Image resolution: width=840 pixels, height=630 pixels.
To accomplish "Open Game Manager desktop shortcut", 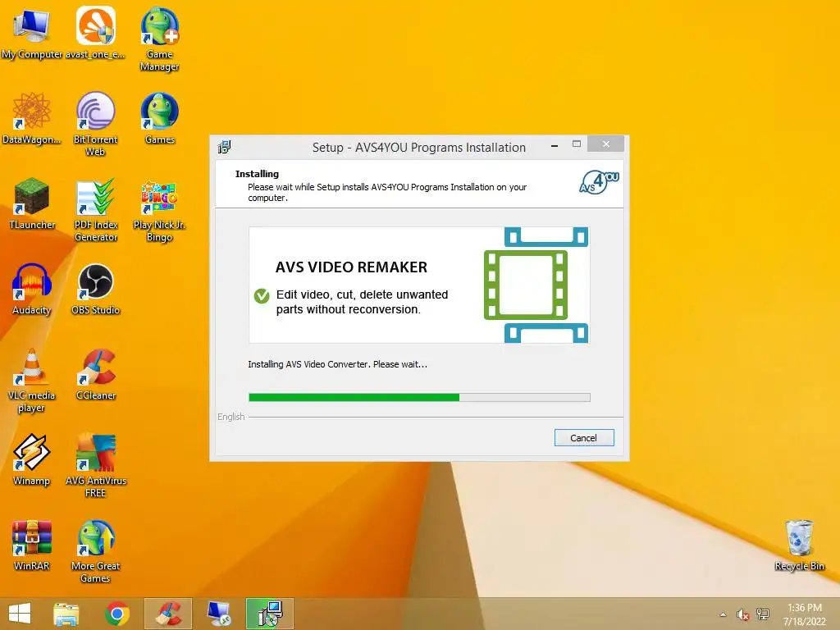I will pos(160,39).
